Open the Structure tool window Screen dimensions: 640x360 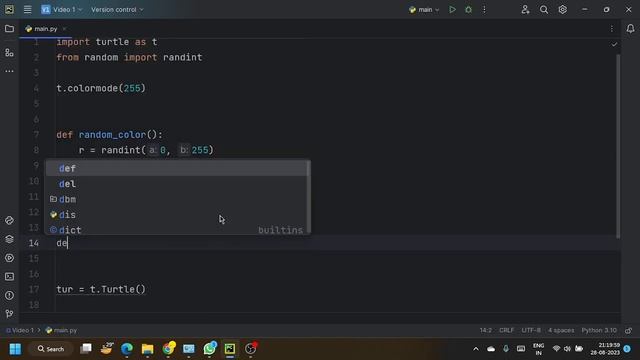click(9, 53)
